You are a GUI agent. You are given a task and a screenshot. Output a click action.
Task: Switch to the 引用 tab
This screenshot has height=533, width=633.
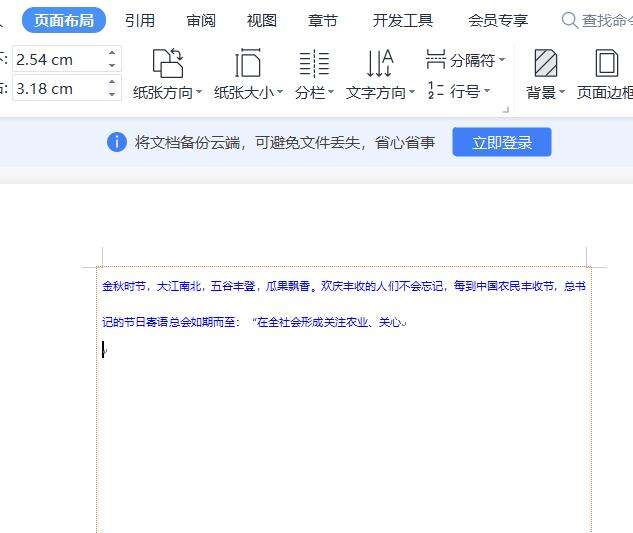coord(140,20)
